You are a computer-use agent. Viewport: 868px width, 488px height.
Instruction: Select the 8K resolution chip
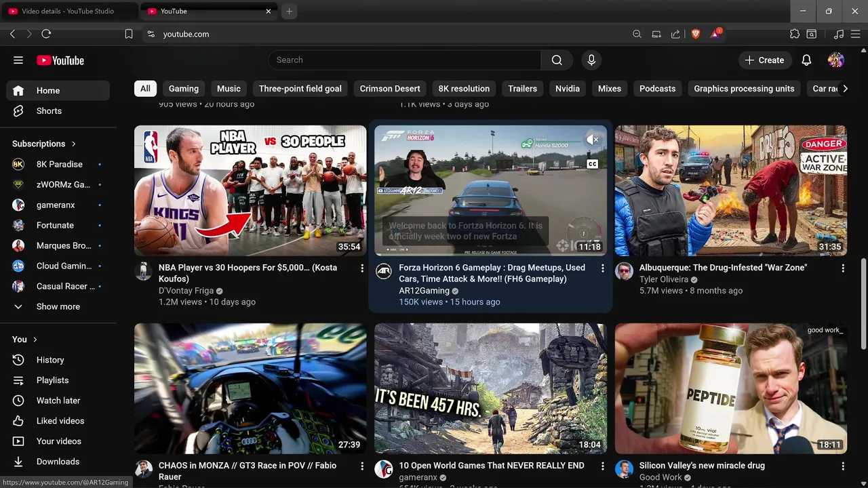pos(464,89)
